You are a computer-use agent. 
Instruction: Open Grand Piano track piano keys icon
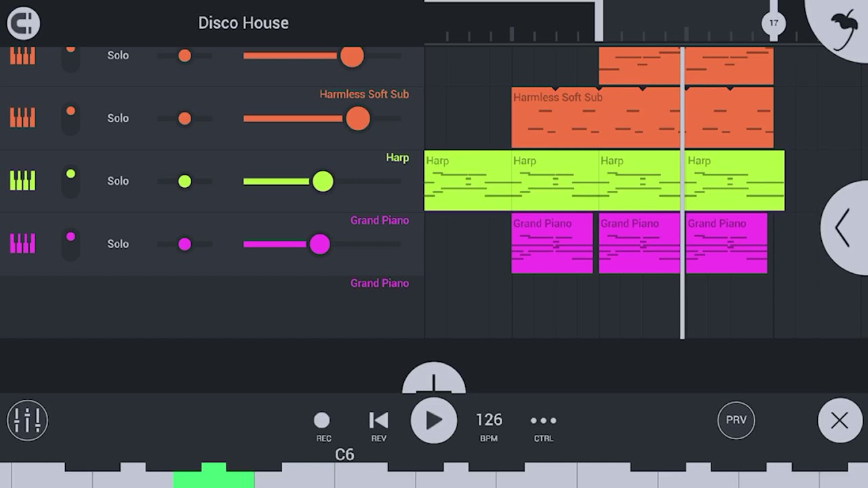(x=22, y=243)
